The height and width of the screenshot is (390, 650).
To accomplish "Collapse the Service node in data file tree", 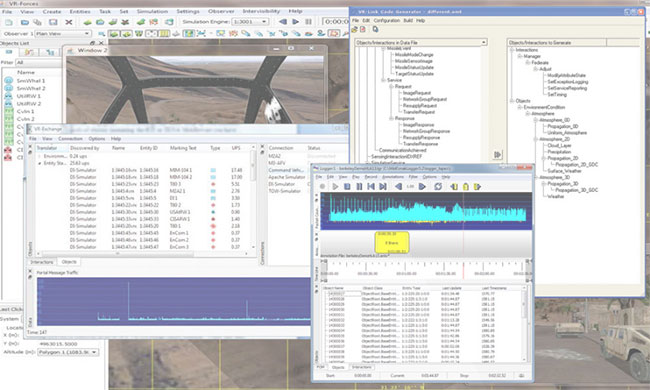I will click(x=383, y=80).
